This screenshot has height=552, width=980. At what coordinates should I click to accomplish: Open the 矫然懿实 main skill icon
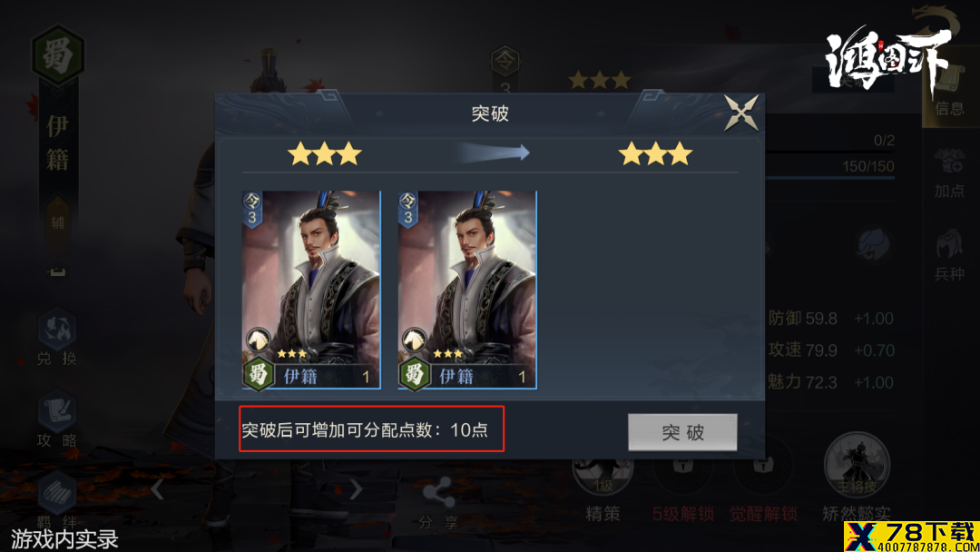pyautogui.click(x=857, y=475)
